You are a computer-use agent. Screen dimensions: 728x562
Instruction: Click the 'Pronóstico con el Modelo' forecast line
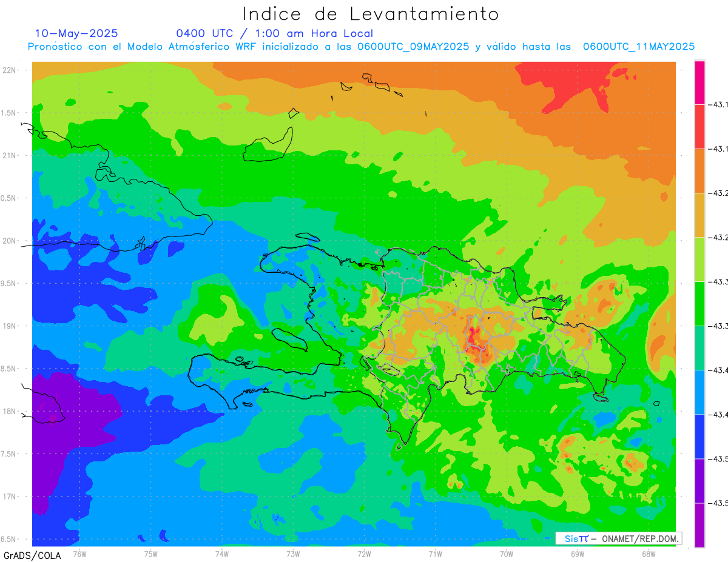click(362, 47)
